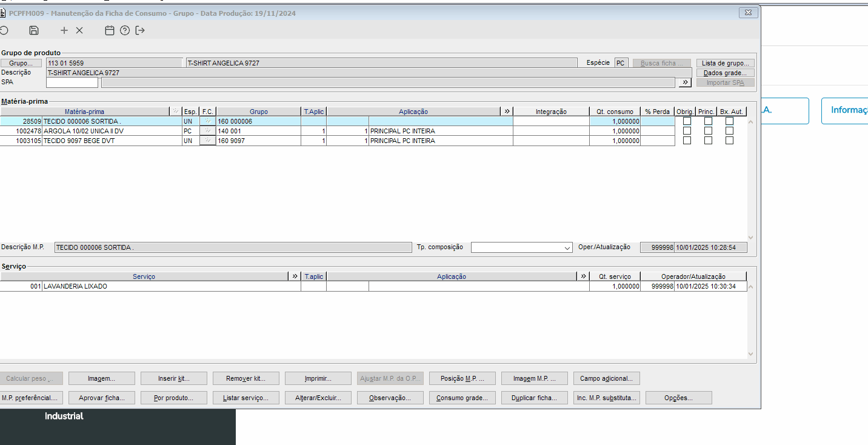The width and height of the screenshot is (868, 445).
Task: Click the Qt. consumo column header
Action: (615, 112)
